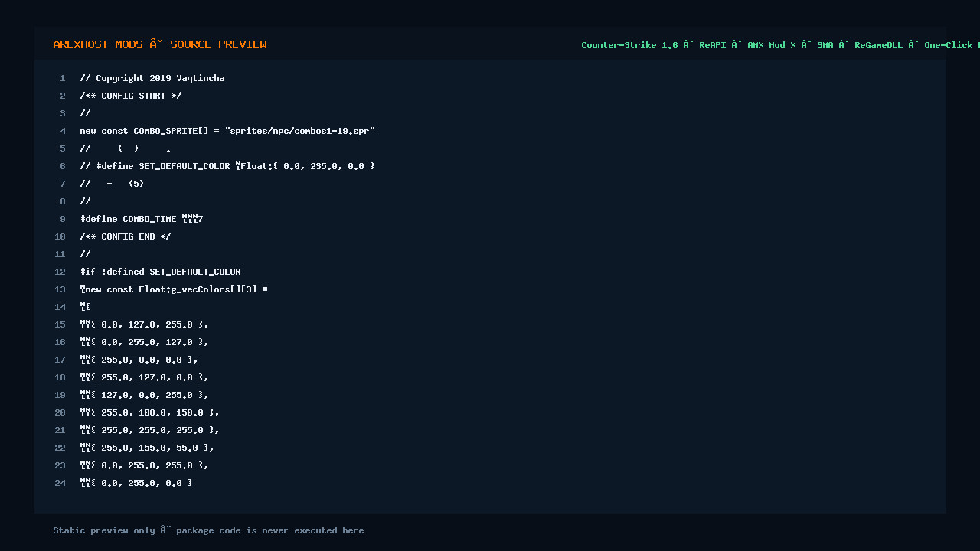980x551 pixels.
Task: Click the "AREXHOST MODS SOURCE PREVIEW" header title
Action: (x=160, y=44)
